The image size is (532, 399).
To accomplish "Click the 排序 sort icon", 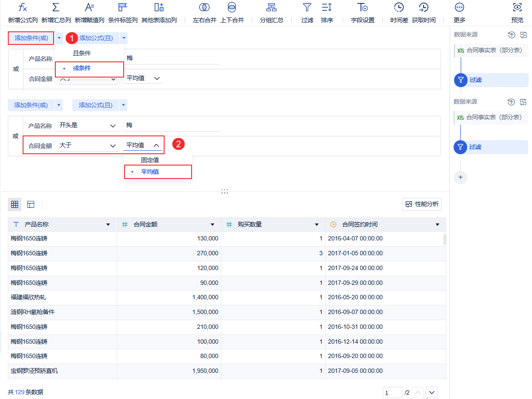I will coord(327,7).
